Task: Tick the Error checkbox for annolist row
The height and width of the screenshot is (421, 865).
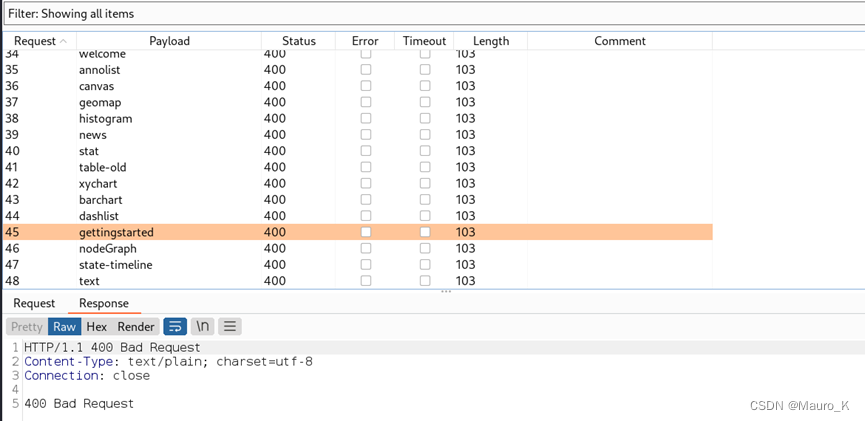Action: point(366,70)
